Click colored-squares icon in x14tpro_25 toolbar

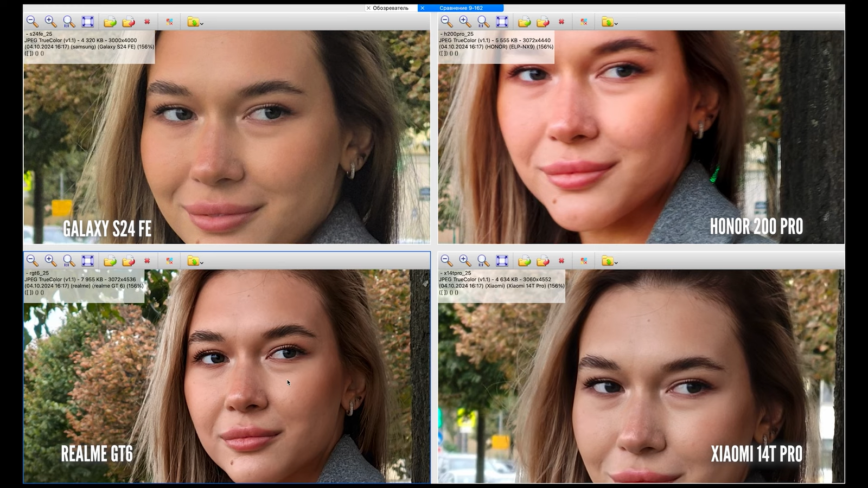pos(584,261)
